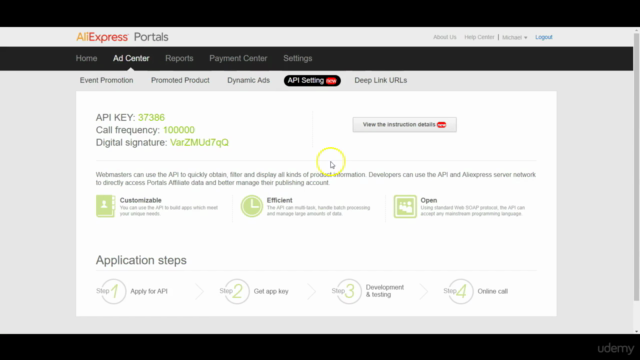Image resolution: width=640 pixels, height=360 pixels.
Task: Click the scrollbar down arrow
Action: click(x=636, y=331)
